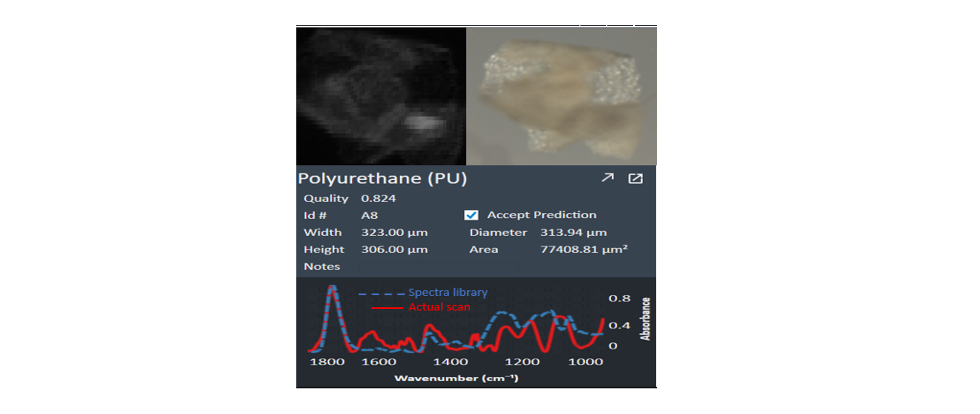
Task: Click the Wavenumber axis label
Action: [x=457, y=378]
